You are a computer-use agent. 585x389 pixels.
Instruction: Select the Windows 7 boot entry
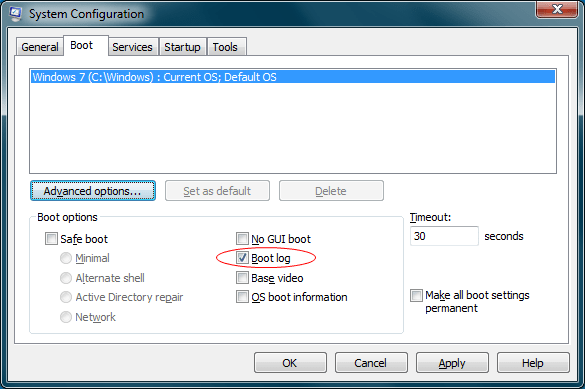coord(293,77)
